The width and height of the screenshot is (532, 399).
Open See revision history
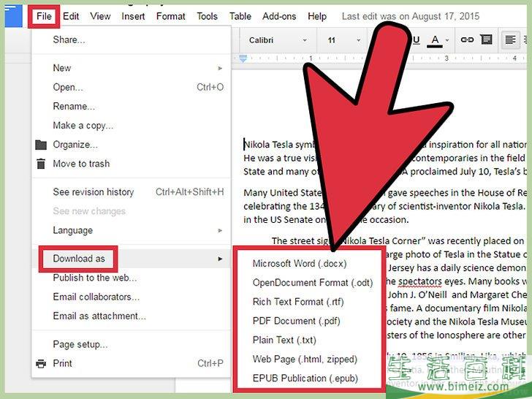[131, 192]
